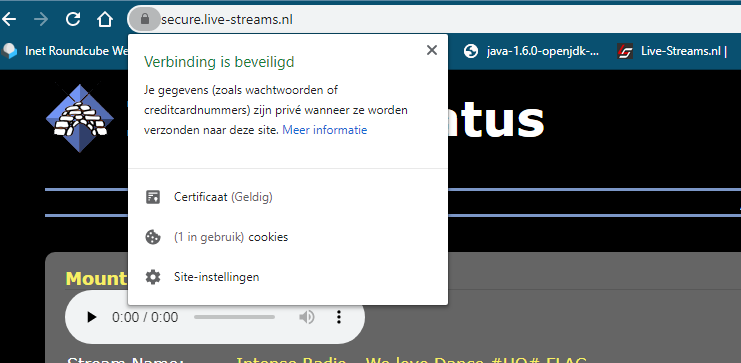Image resolution: width=741 pixels, height=363 pixels.
Task: Click the certificate icon
Action: [153, 197]
